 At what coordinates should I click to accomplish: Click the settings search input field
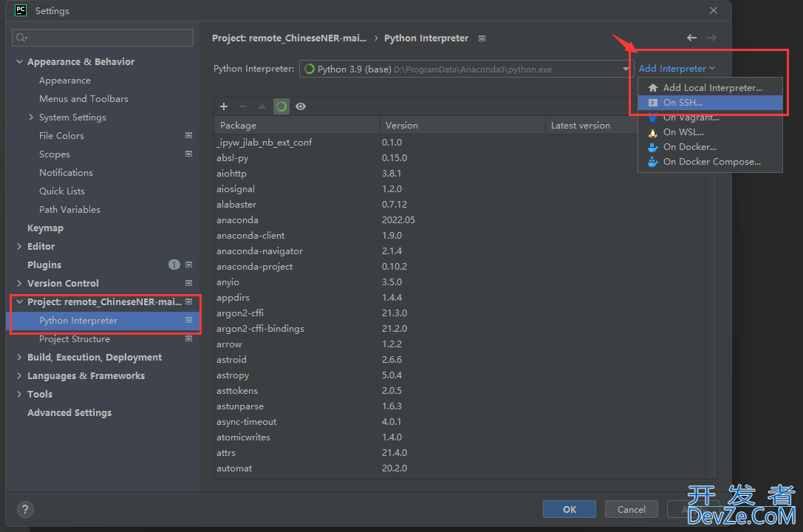103,38
